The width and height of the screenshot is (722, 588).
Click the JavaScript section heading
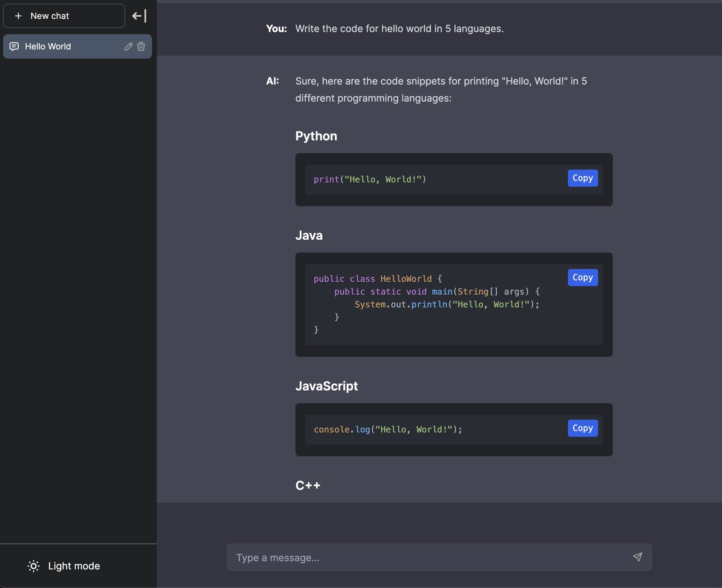(x=326, y=386)
